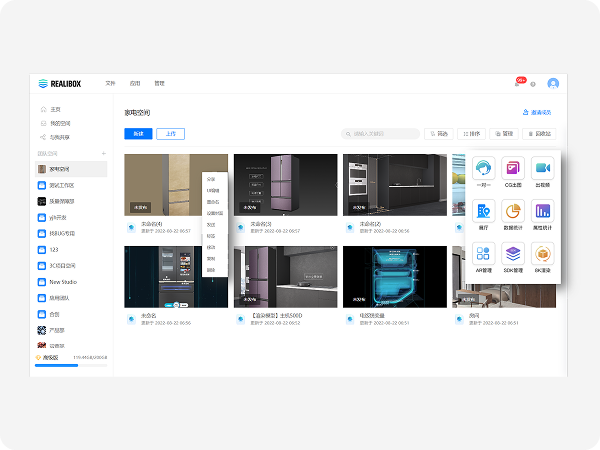Click the notification bell with red badge
This screenshot has width=600, height=450.
click(x=517, y=84)
